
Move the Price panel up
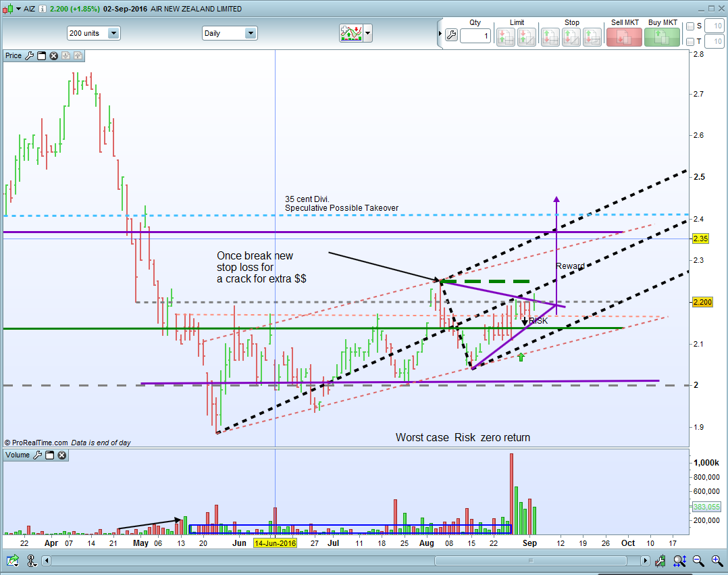(78, 55)
